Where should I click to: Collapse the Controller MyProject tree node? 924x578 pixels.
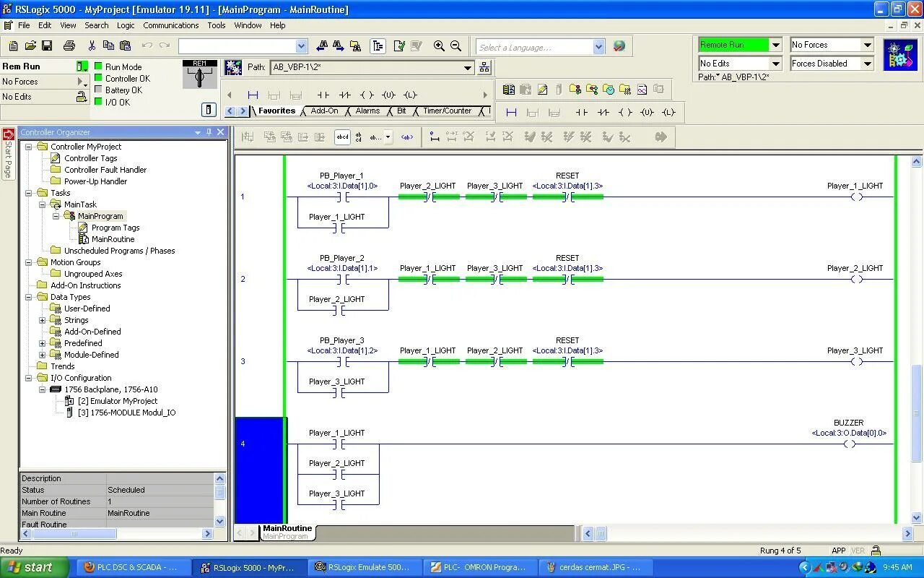point(29,147)
